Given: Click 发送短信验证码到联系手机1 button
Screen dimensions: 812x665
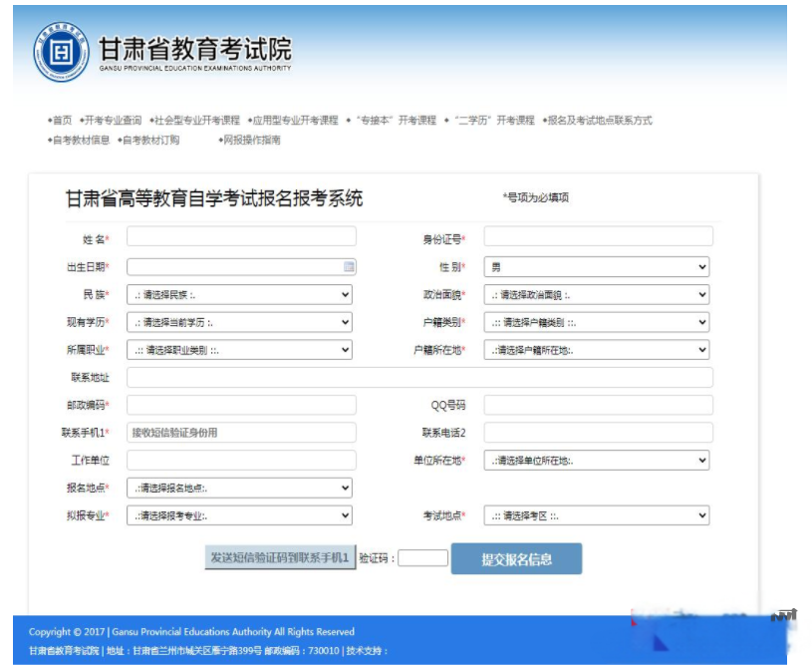Looking at the screenshot, I should point(280,558).
